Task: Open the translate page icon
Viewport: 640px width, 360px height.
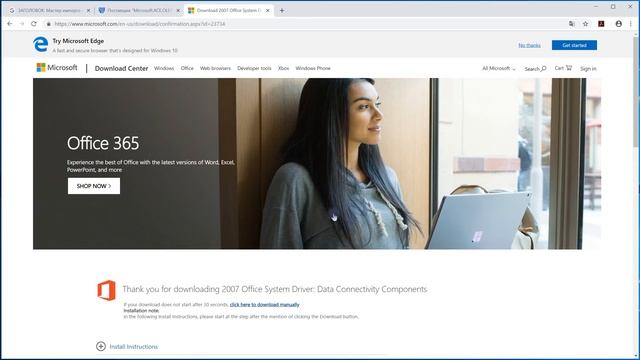Action: (572, 24)
